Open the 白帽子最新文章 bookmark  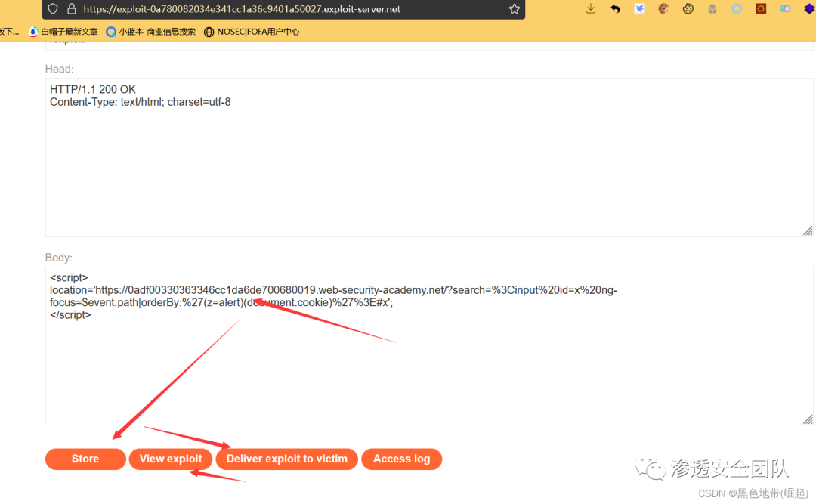point(63,32)
